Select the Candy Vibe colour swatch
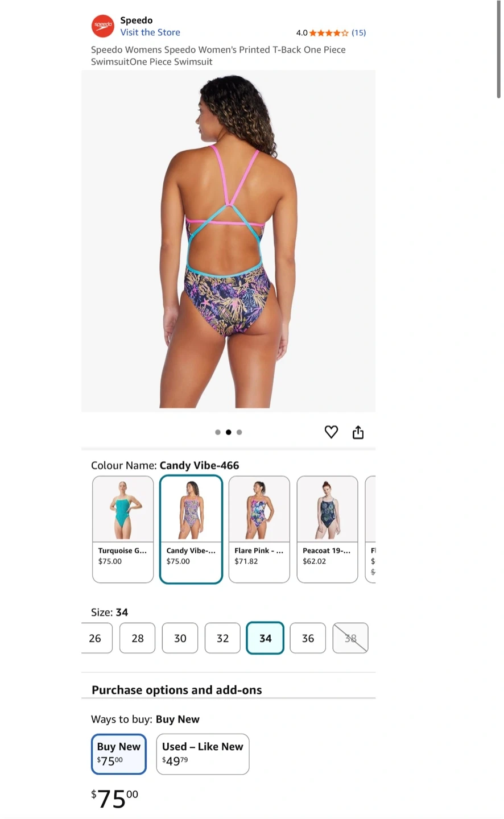504x819 pixels. [191, 530]
